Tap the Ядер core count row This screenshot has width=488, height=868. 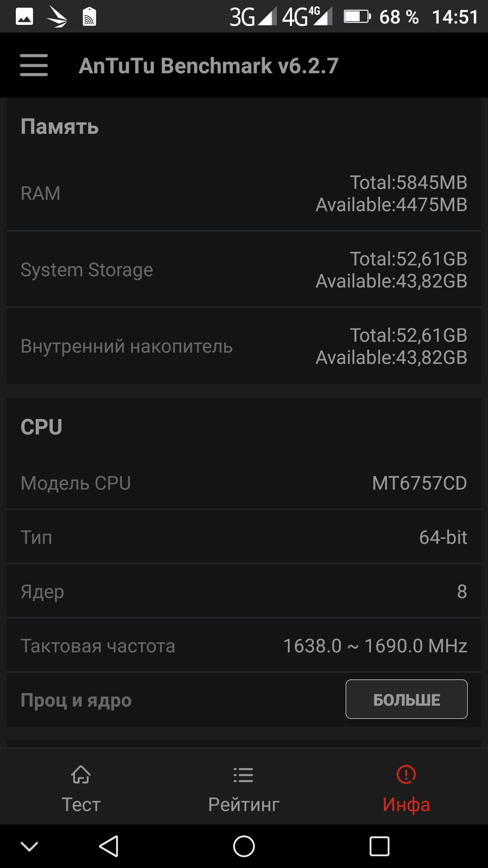click(x=244, y=591)
